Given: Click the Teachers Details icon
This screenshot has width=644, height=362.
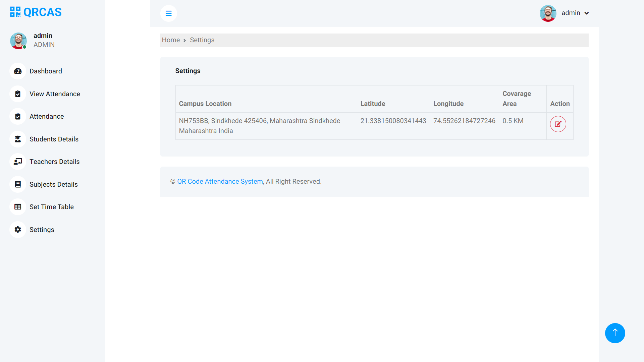Looking at the screenshot, I should click(x=18, y=162).
